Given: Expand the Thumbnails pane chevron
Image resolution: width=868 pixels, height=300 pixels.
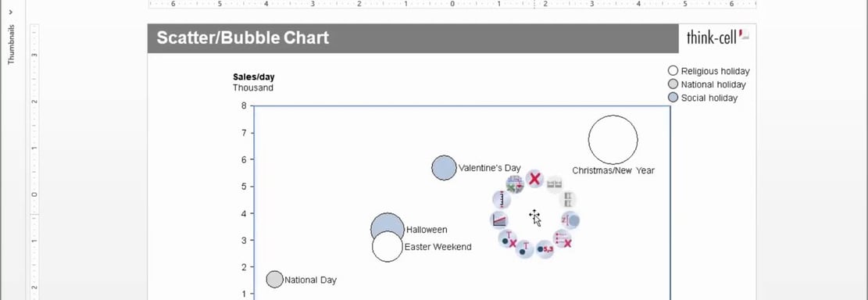Looking at the screenshot, I should [11, 12].
